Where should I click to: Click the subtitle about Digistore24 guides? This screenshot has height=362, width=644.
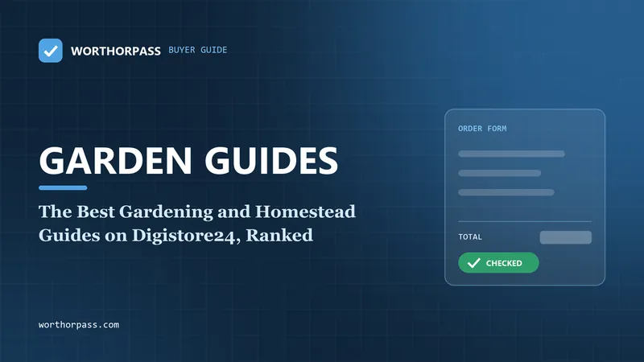coord(197,224)
